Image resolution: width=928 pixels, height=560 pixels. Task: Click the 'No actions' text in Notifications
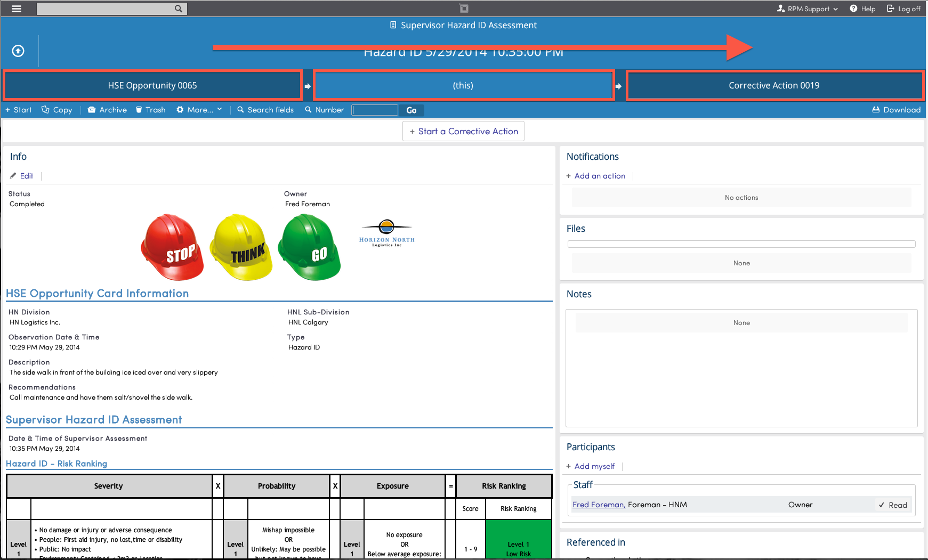(741, 198)
